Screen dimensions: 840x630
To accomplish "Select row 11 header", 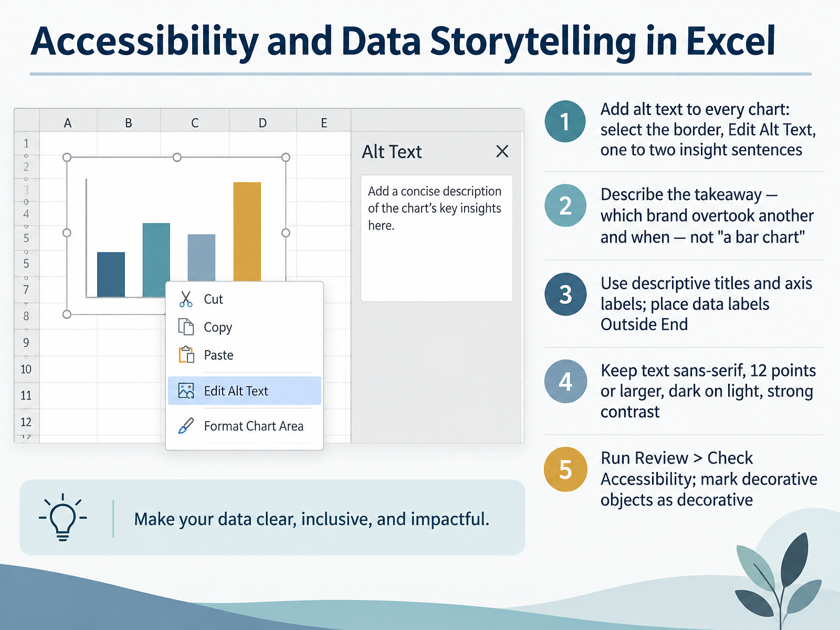I will [26, 395].
